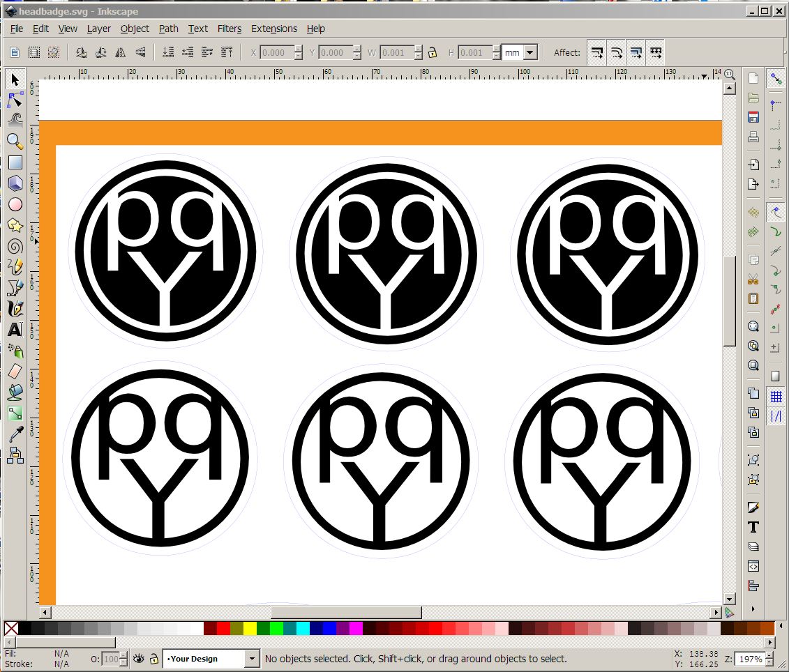Pick the cyan palette swatch
789x672 pixels.
click(x=303, y=628)
